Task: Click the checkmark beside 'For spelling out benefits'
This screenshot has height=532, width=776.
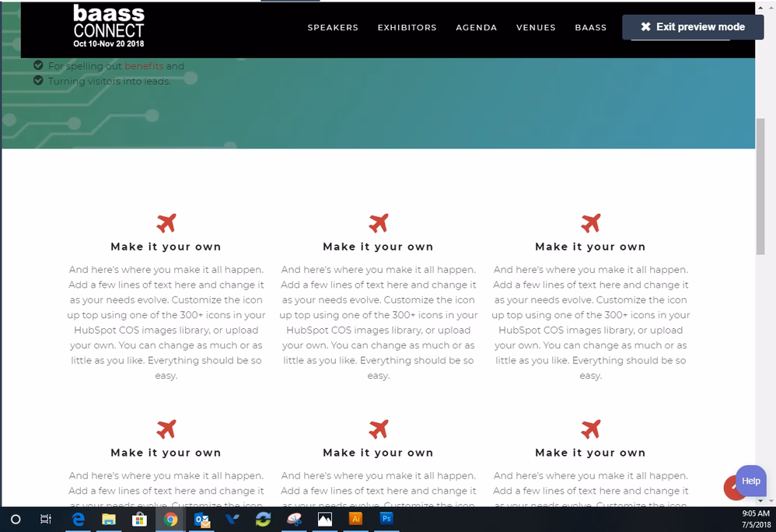Action: coord(38,65)
